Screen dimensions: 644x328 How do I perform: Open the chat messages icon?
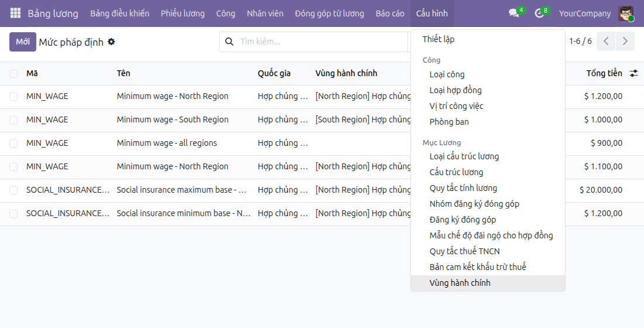click(x=514, y=13)
